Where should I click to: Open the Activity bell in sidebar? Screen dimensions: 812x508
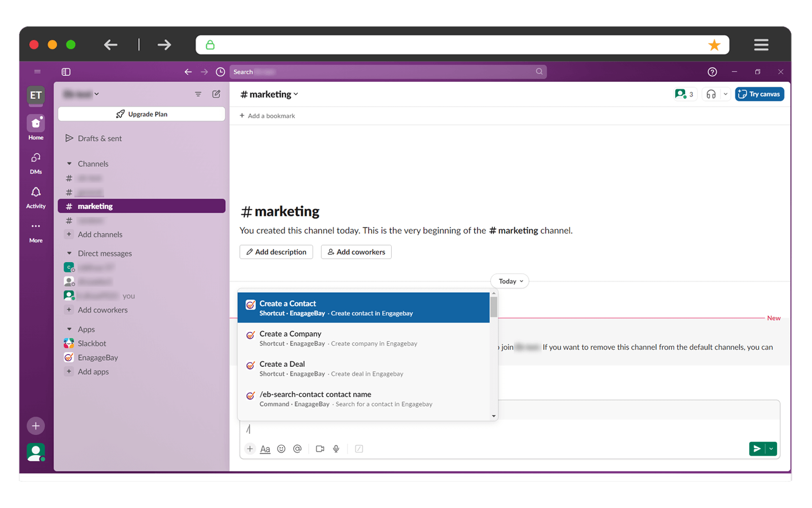click(36, 197)
